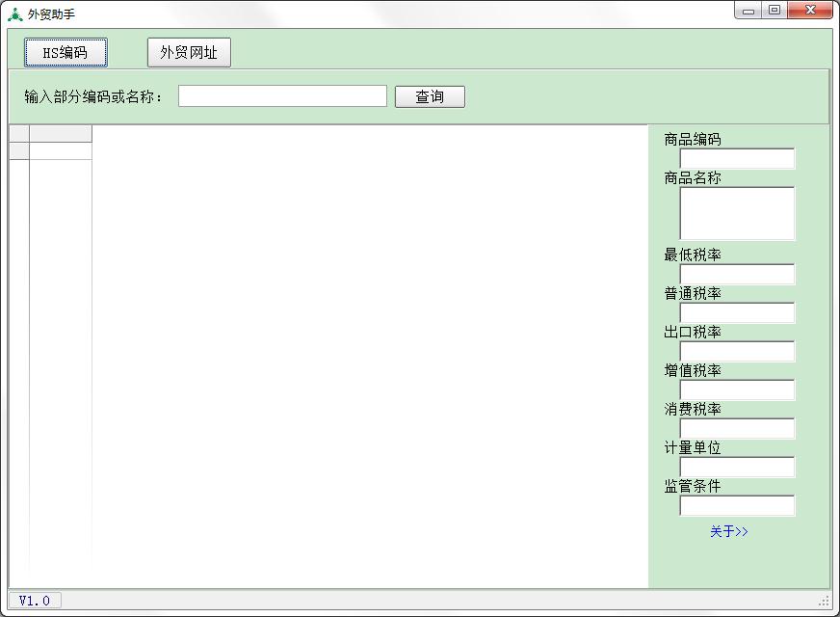Select the 消费税率 field
This screenshot has height=617, width=840.
point(737,428)
